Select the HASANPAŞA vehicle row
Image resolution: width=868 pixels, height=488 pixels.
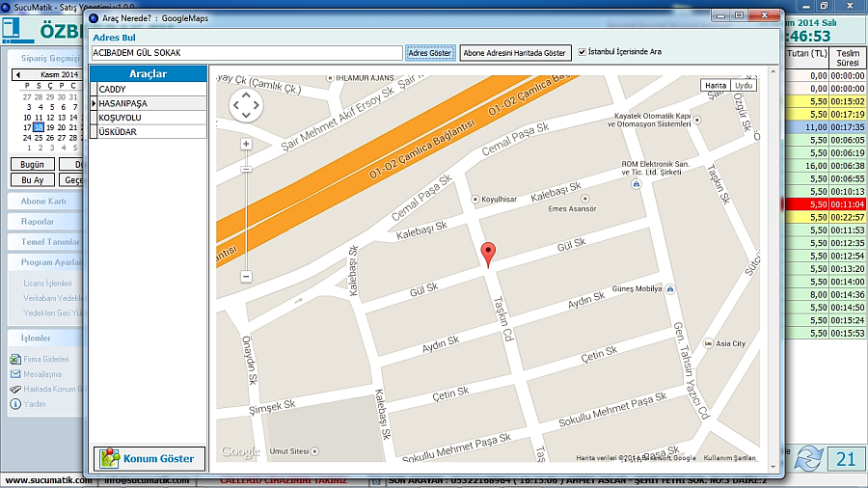click(149, 103)
